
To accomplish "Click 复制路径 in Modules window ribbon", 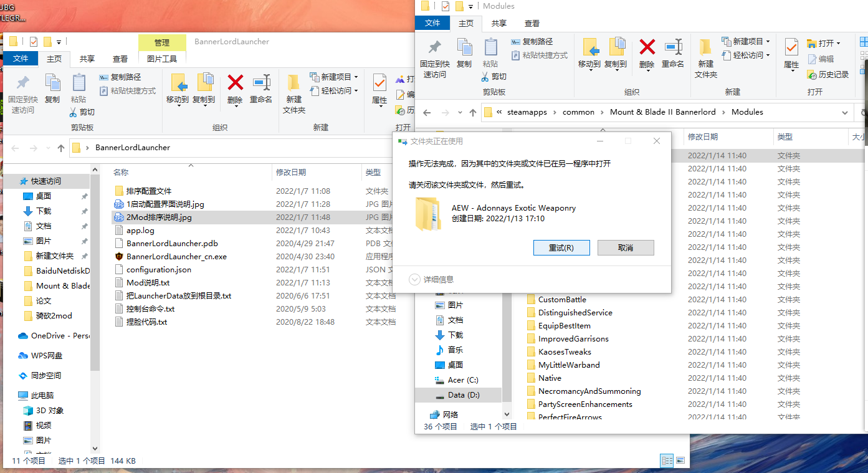I will pos(532,41).
